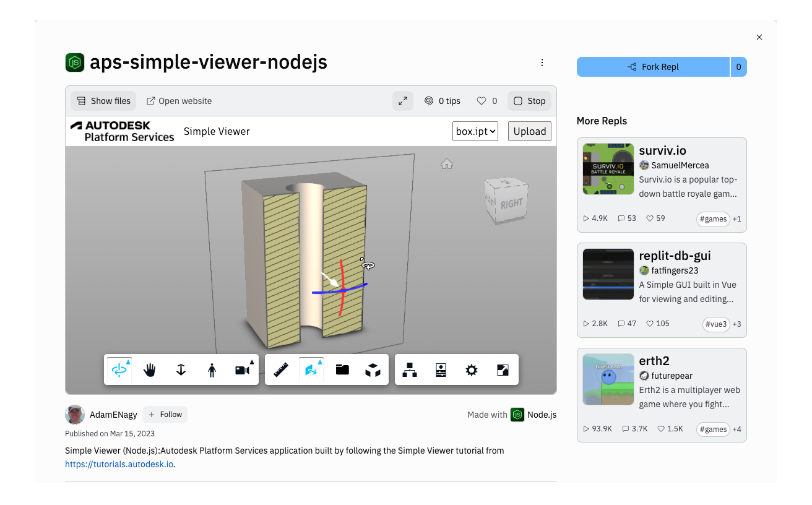Image resolution: width=812 pixels, height=505 pixels.
Task: Expand the Camera tool options arrow
Action: click(251, 362)
